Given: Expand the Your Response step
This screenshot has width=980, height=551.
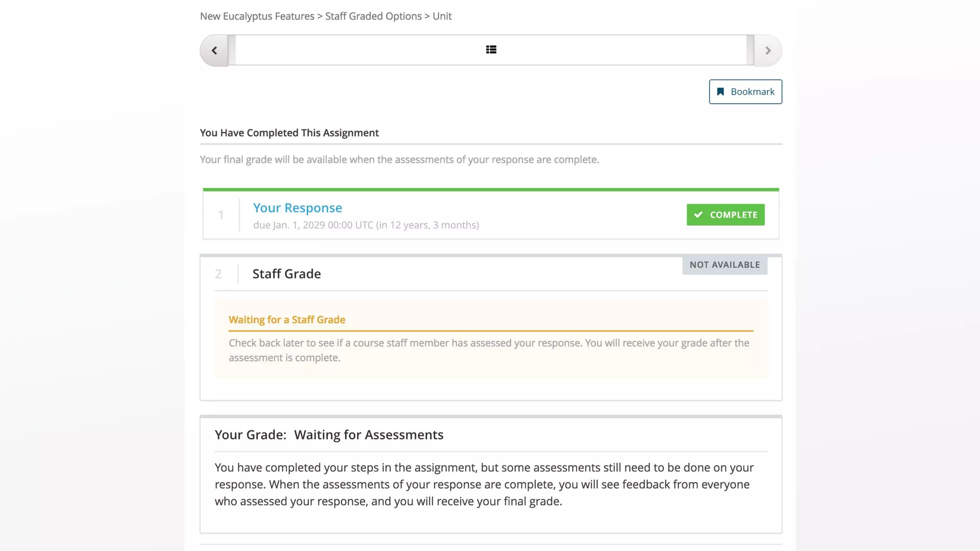Looking at the screenshot, I should (x=297, y=208).
